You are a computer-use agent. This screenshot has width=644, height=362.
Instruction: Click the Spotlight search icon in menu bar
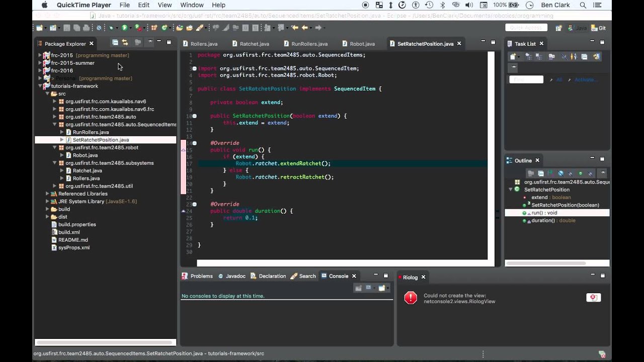[583, 5]
